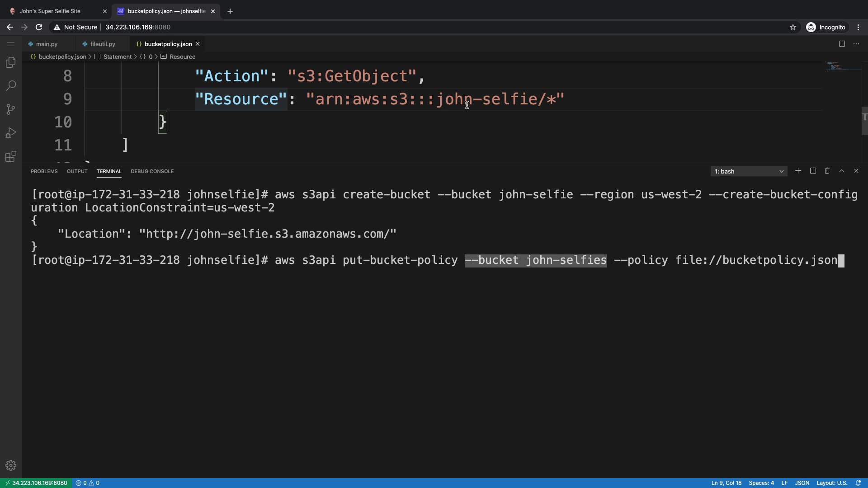
Task: Click the JSON language mode in status bar
Action: (x=802, y=483)
